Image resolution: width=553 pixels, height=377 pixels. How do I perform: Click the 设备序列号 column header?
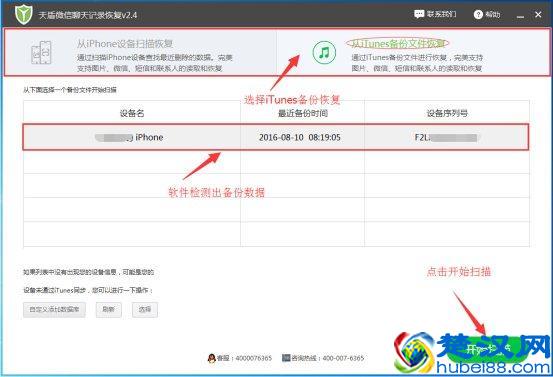point(447,113)
